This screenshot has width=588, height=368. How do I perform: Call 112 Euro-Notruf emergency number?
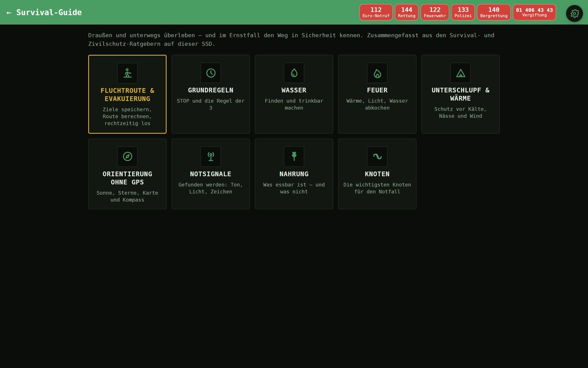point(376,12)
